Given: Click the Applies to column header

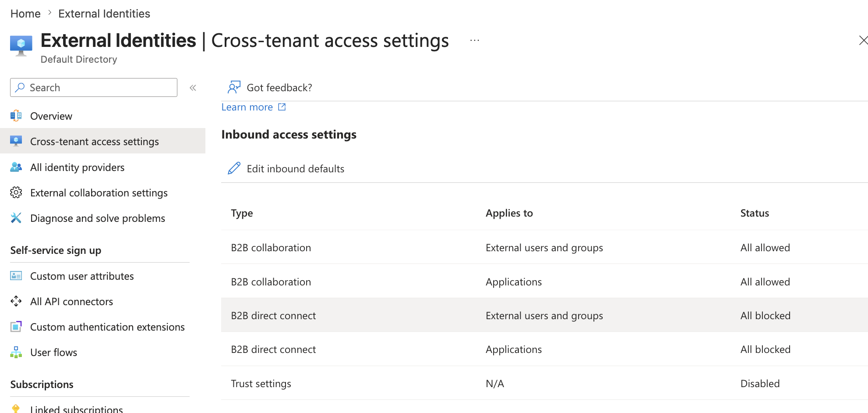Looking at the screenshot, I should pos(509,213).
